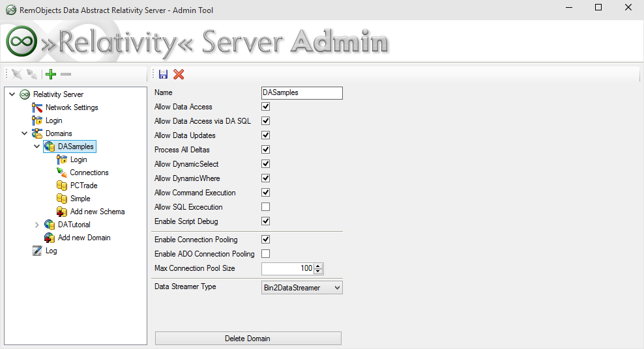Select Add new Schema label
The image size is (644, 349).
[97, 212]
